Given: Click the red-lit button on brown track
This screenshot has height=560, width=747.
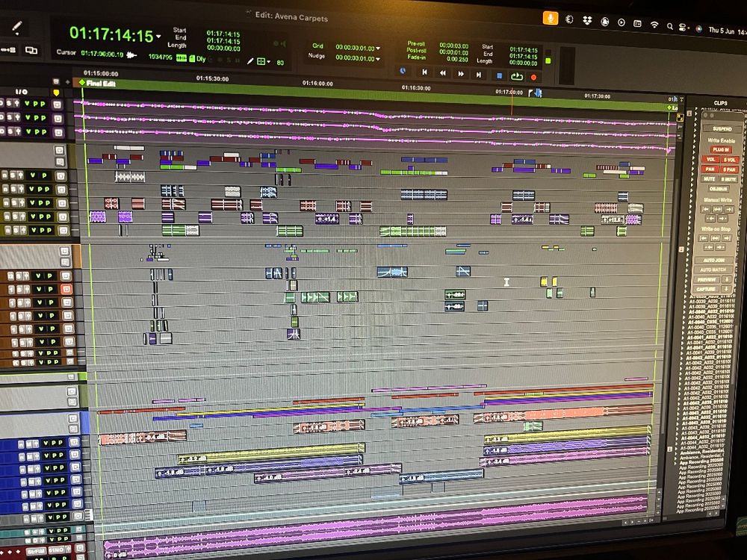Looking at the screenshot, I should point(66,289).
